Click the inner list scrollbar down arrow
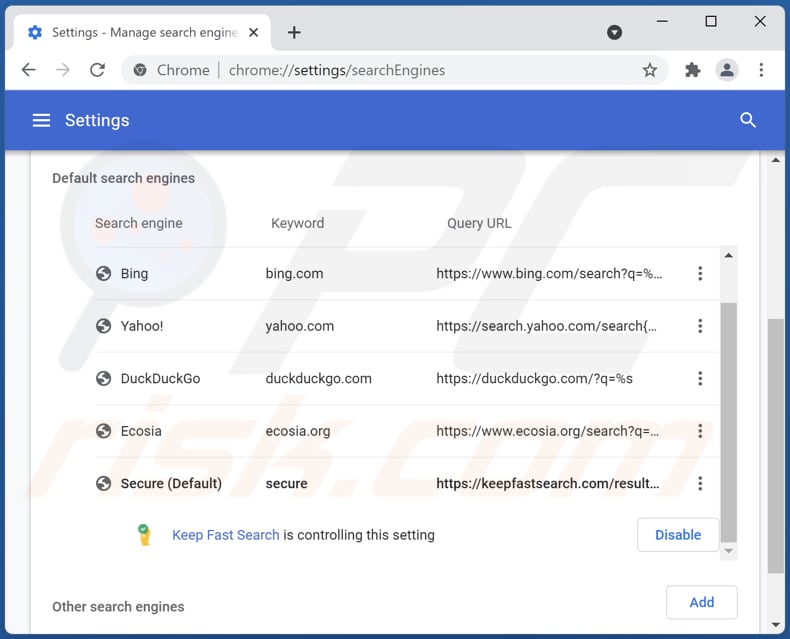 [729, 551]
